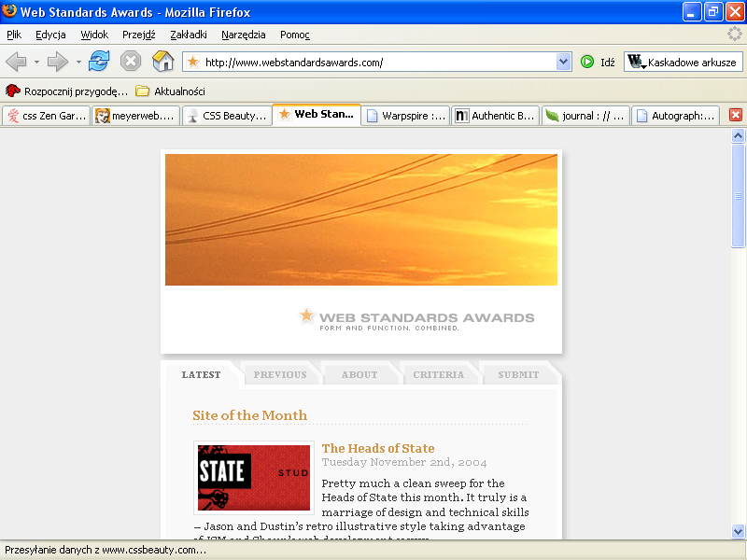The height and width of the screenshot is (560, 747).
Task: Click the meyerweb tab favicon
Action: (102, 115)
